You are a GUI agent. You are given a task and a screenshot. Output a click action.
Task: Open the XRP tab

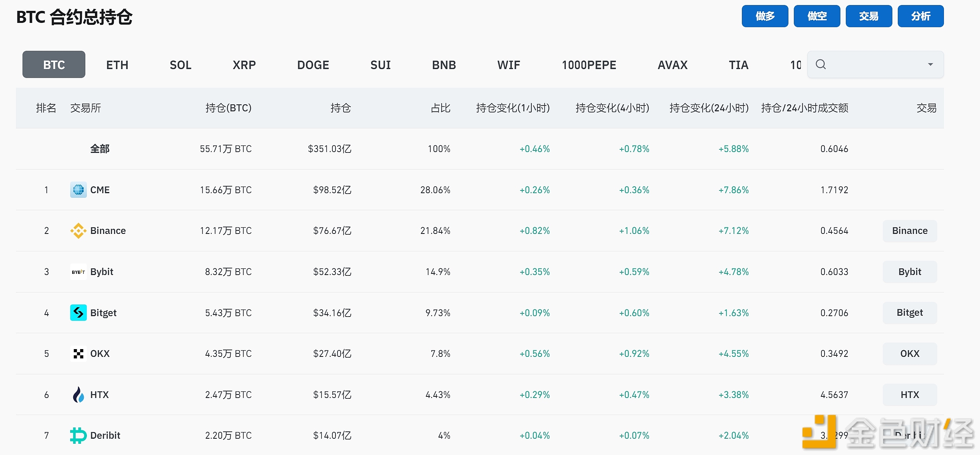244,65
